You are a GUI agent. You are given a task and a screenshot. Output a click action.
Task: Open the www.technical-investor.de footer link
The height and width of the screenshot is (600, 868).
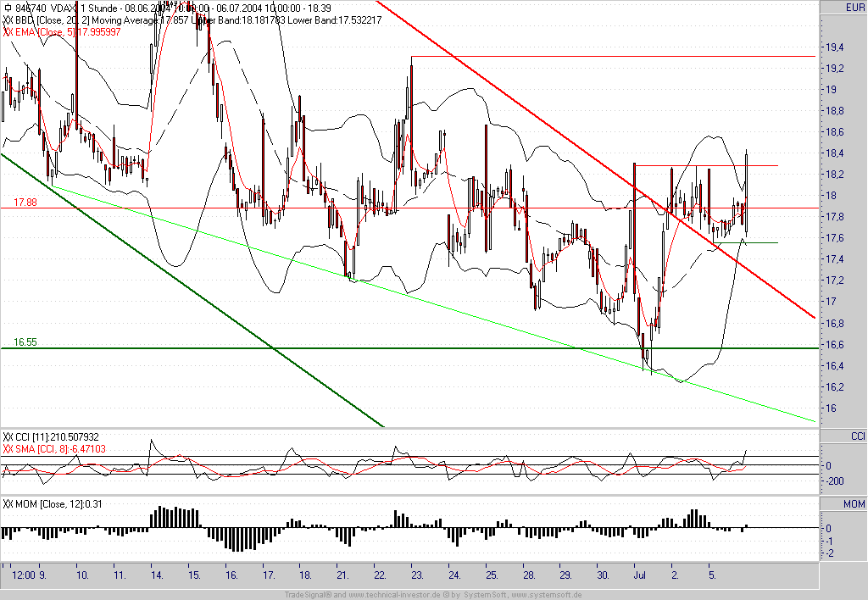click(x=394, y=595)
